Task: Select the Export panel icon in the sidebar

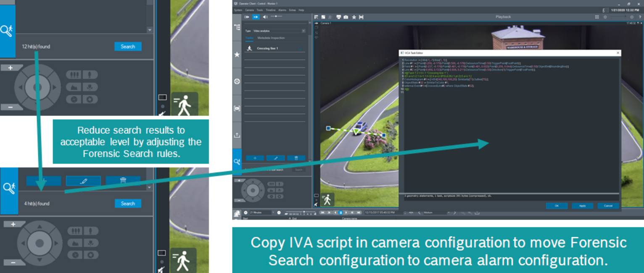Action: click(236, 136)
